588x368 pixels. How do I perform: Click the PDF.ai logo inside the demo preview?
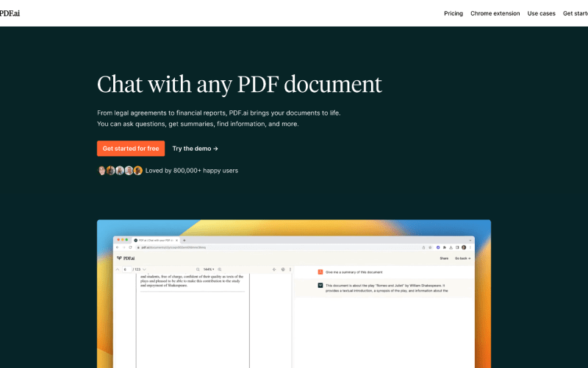(x=126, y=258)
